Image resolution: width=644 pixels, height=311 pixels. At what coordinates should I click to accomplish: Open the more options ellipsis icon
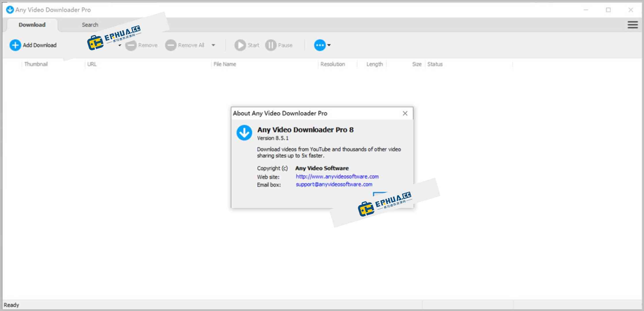click(320, 45)
